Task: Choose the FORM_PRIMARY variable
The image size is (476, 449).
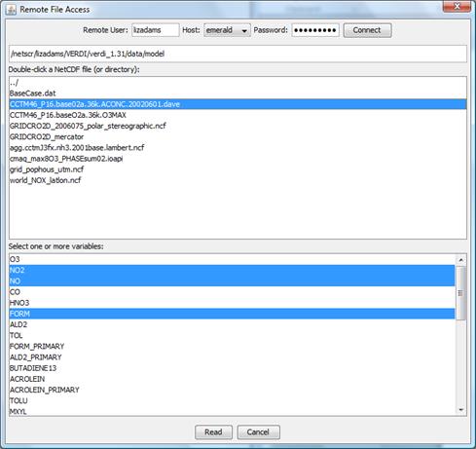Action: pyautogui.click(x=232, y=346)
